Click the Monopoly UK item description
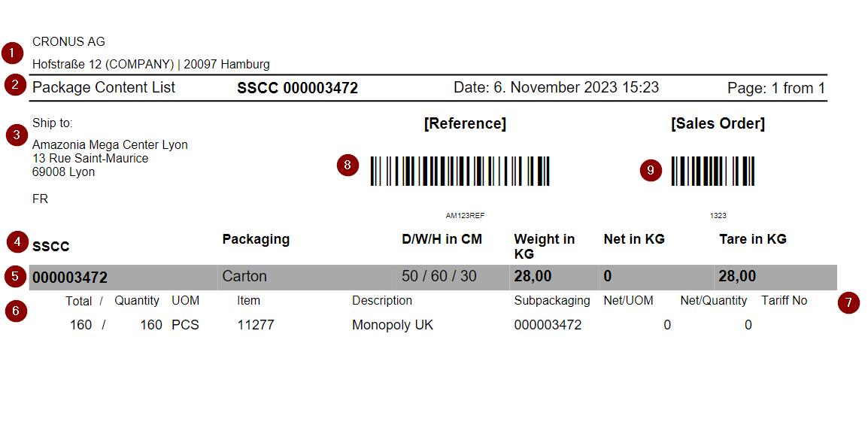Viewport: 868px width, 431px height. (393, 325)
